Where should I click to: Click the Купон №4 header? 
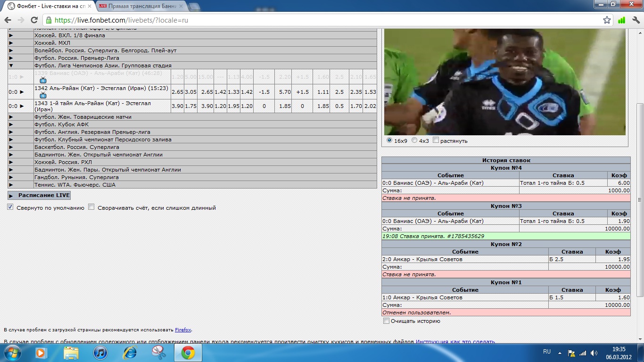click(x=506, y=168)
